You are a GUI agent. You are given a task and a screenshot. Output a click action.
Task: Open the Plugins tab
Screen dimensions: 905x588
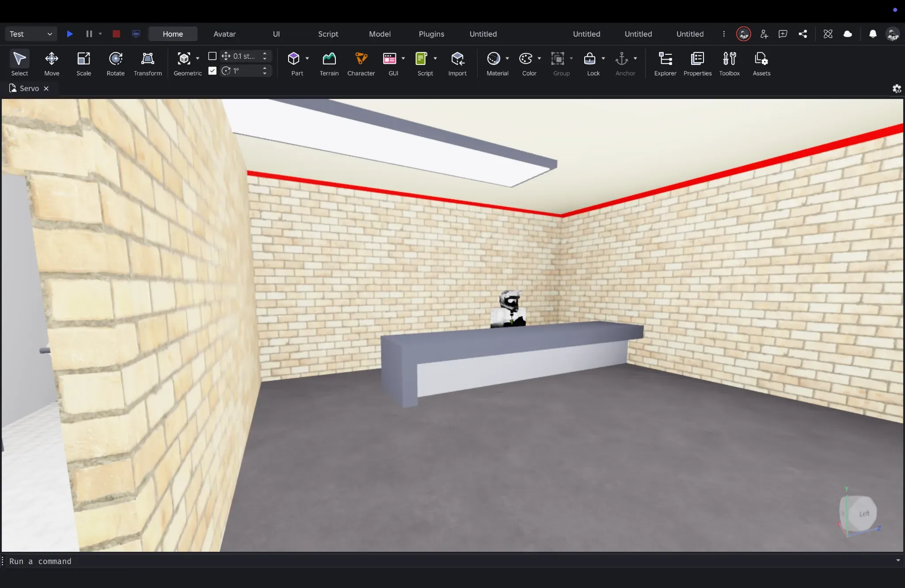tap(431, 34)
